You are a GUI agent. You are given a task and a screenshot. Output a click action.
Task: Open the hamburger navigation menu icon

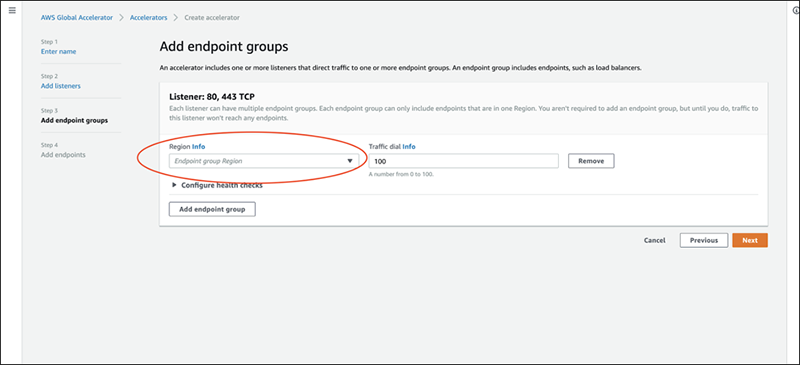pyautogui.click(x=12, y=10)
